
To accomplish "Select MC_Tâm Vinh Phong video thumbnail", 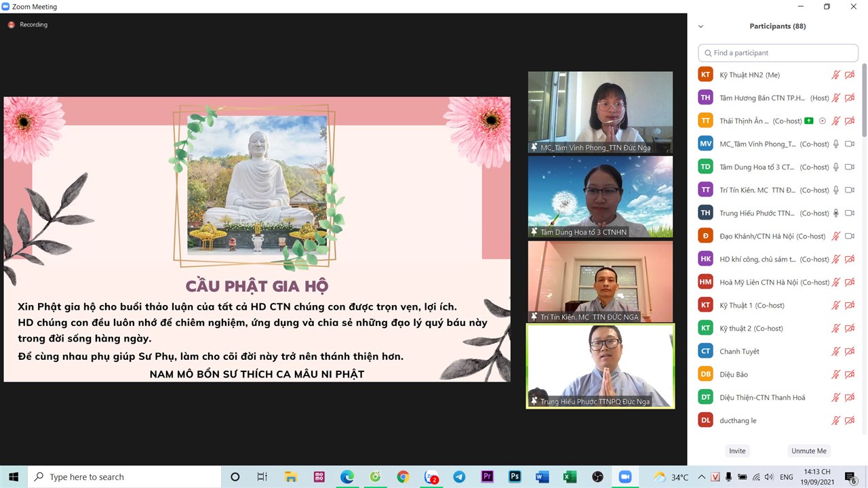I will [600, 113].
